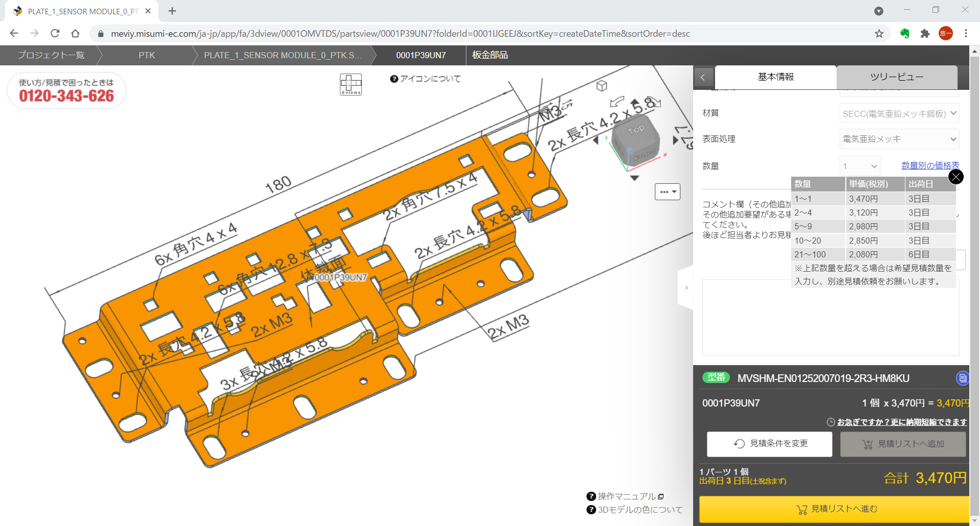Image resolution: width=980 pixels, height=526 pixels.
Task: Reload the page
Action: (55, 33)
